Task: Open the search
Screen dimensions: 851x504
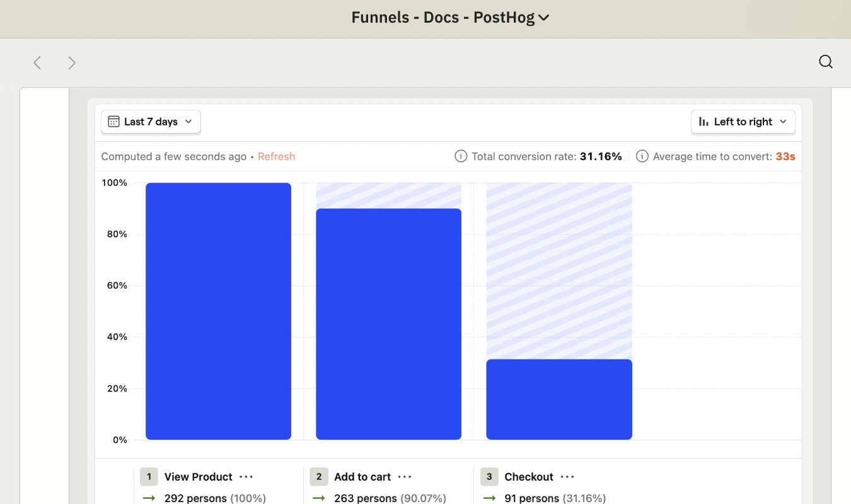Action: [825, 62]
